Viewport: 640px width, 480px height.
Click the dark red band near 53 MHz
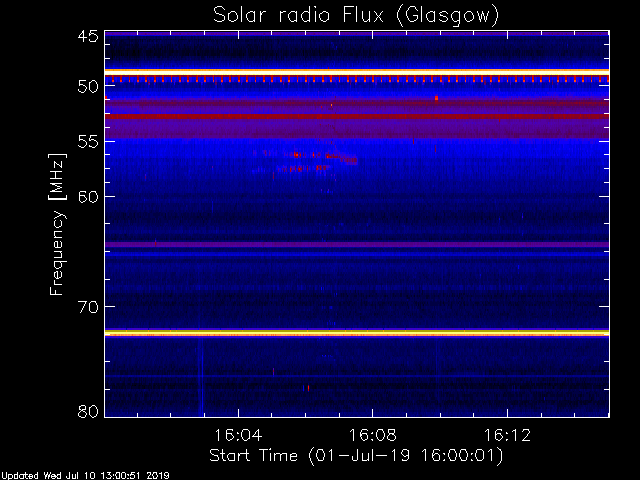click(357, 117)
